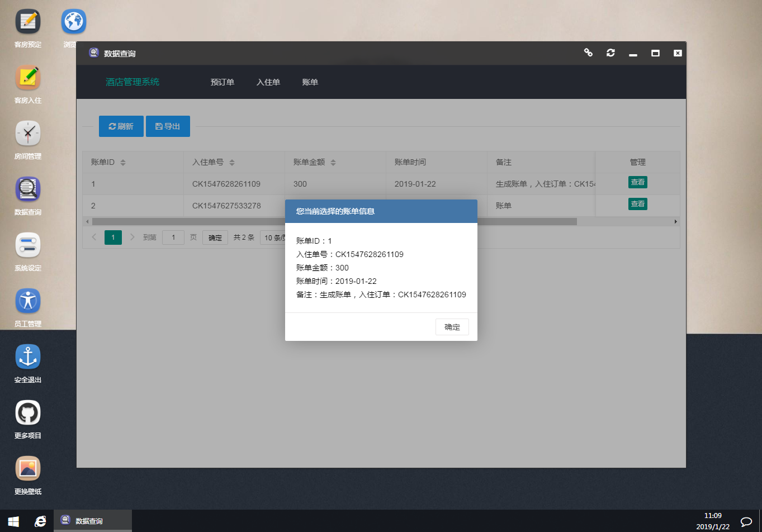Switch to the 预订单 tab
This screenshot has height=532, width=762.
tap(223, 82)
